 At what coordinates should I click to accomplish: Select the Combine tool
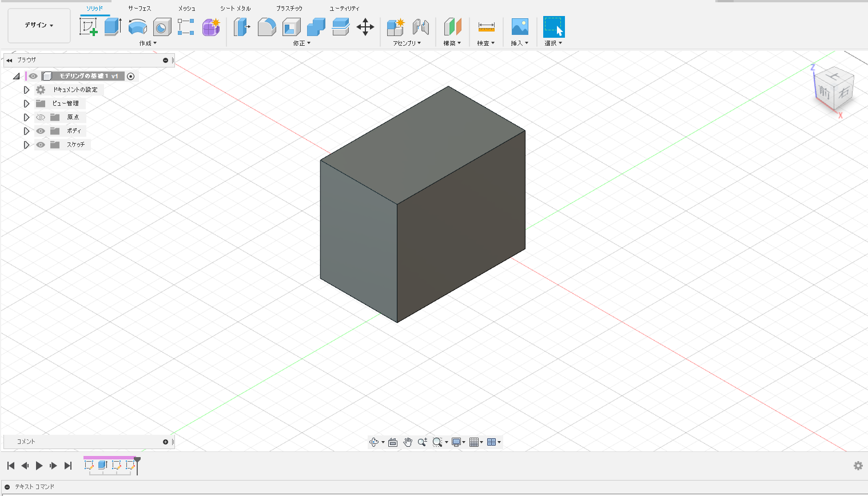[x=316, y=26]
